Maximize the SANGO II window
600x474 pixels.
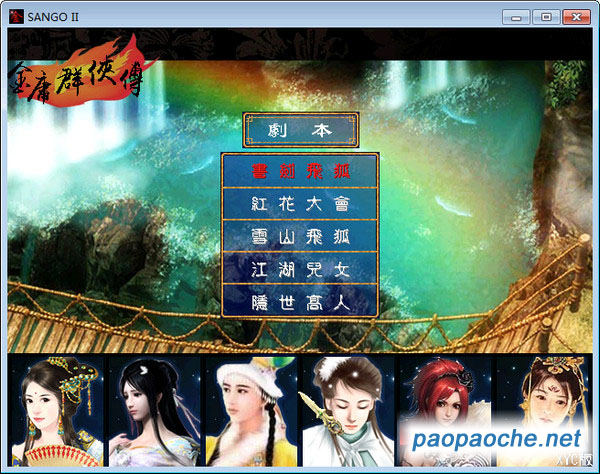point(546,17)
